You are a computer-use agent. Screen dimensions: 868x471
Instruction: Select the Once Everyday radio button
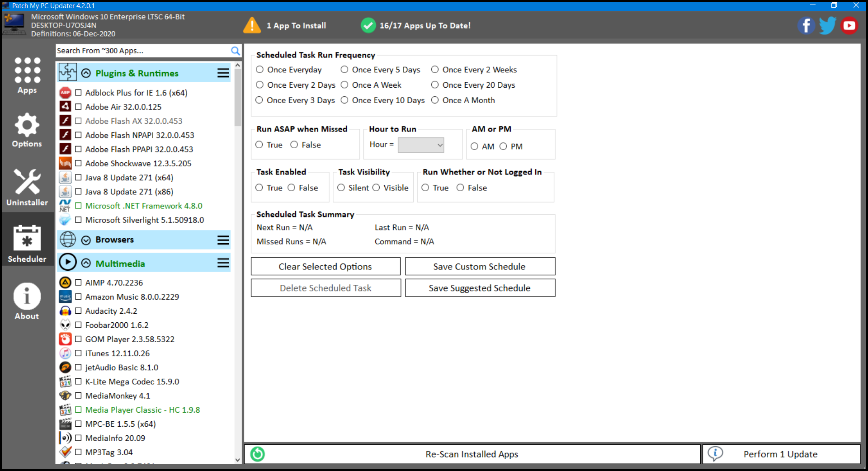pos(259,70)
